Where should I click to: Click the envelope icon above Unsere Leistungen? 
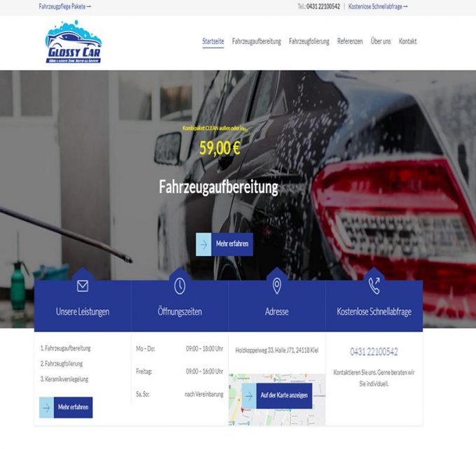pyautogui.click(x=83, y=286)
